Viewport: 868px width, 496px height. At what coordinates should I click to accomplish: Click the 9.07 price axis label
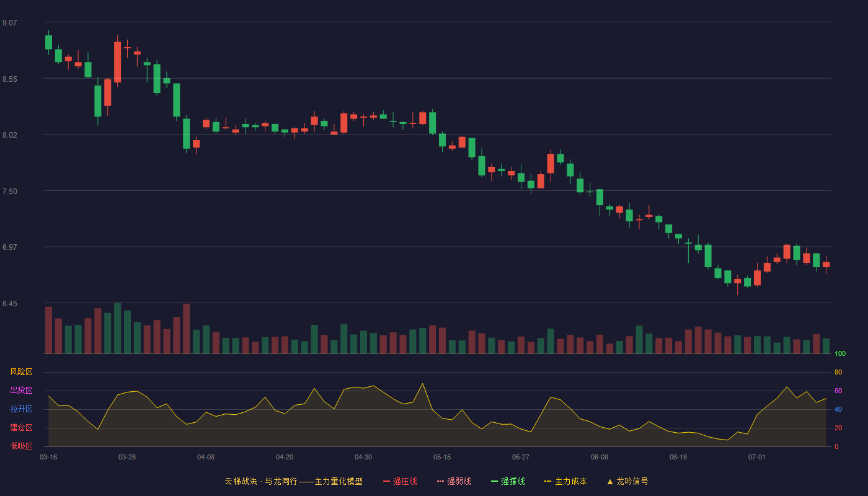[x=10, y=23]
